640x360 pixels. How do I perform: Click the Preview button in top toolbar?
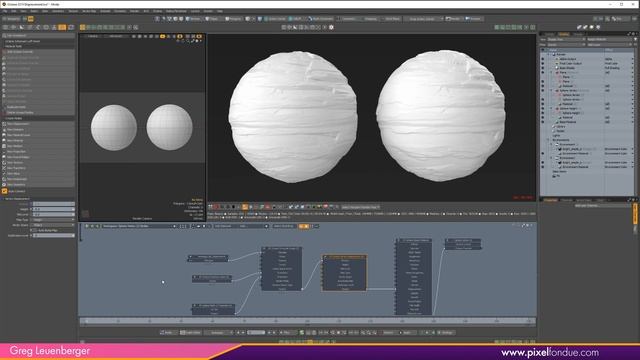point(474,19)
